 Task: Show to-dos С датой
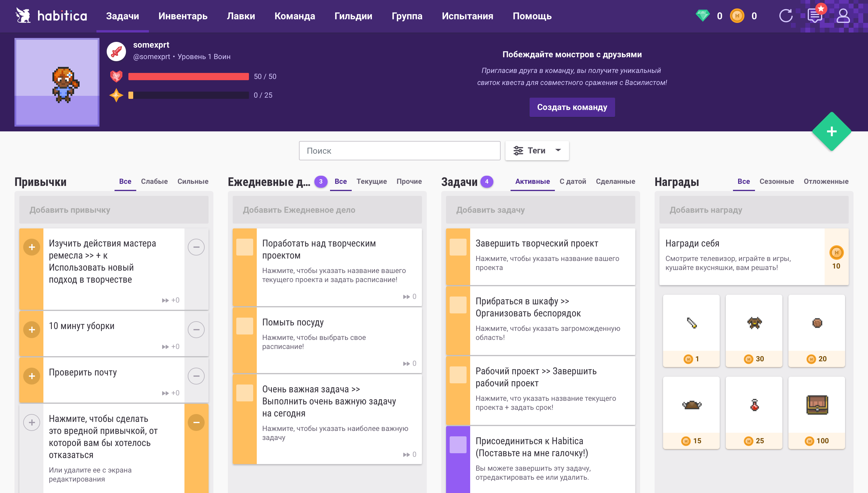pos(572,181)
